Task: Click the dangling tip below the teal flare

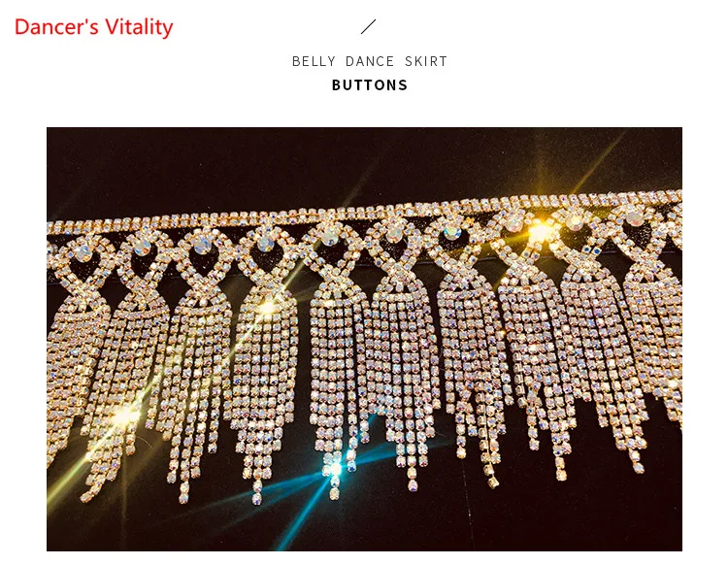Action: (334, 492)
